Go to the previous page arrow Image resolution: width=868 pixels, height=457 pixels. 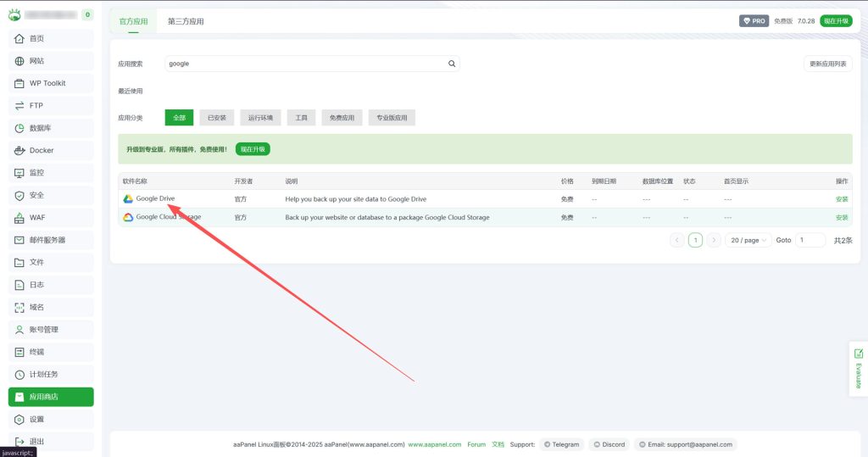click(677, 241)
